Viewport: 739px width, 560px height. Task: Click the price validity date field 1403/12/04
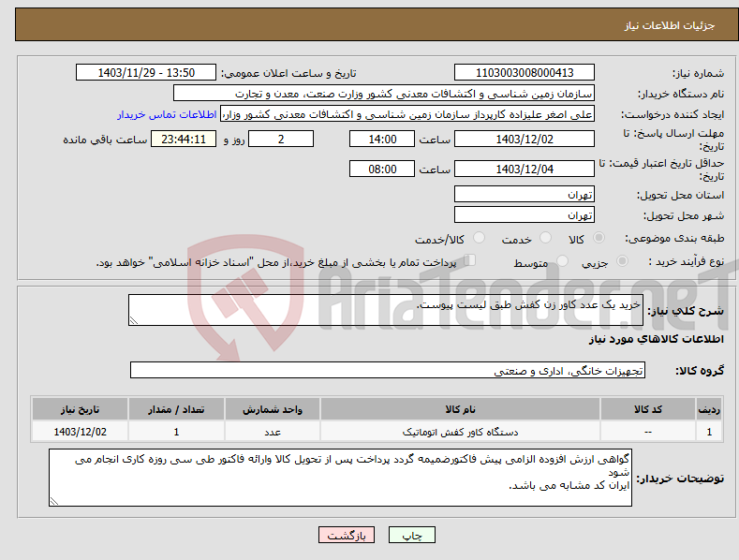[525, 169]
